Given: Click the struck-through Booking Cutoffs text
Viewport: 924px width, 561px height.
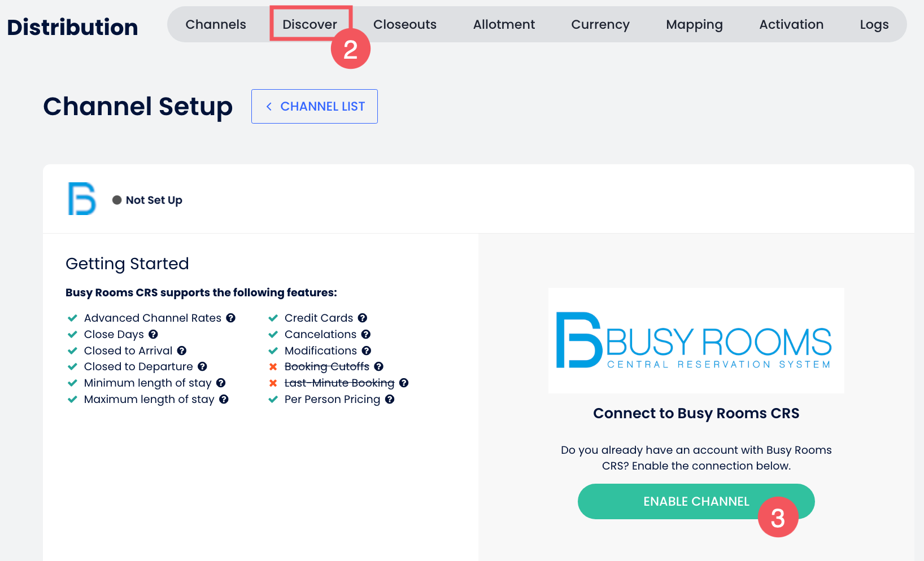Looking at the screenshot, I should pos(327,366).
